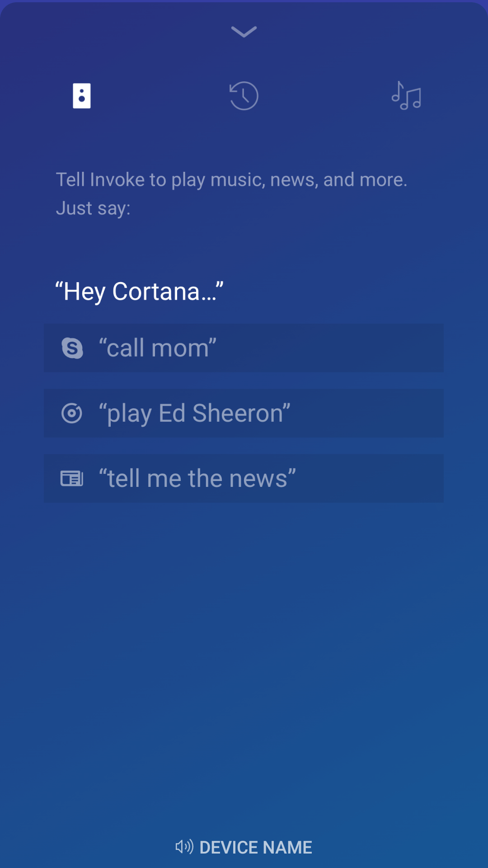Image resolution: width=488 pixels, height=868 pixels.
Task: Tap the "Just say:" text line
Action: click(93, 208)
